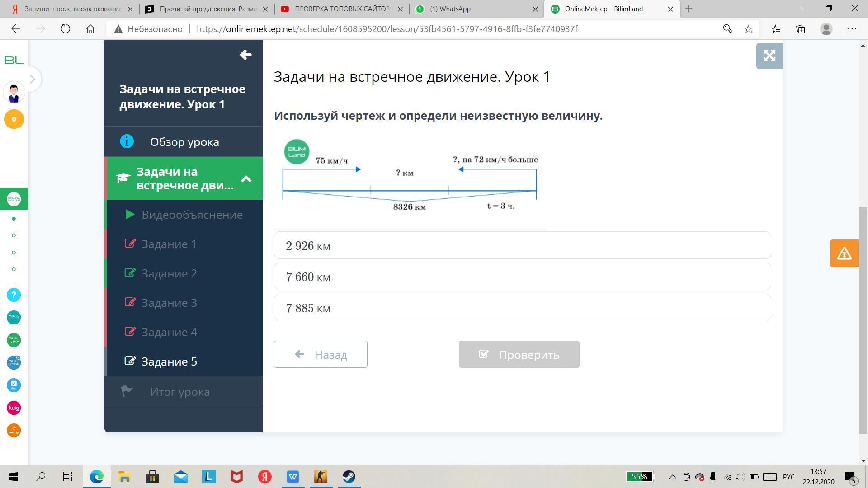868x488 pixels.
Task: Show hidden system tray icons
Action: click(x=672, y=477)
